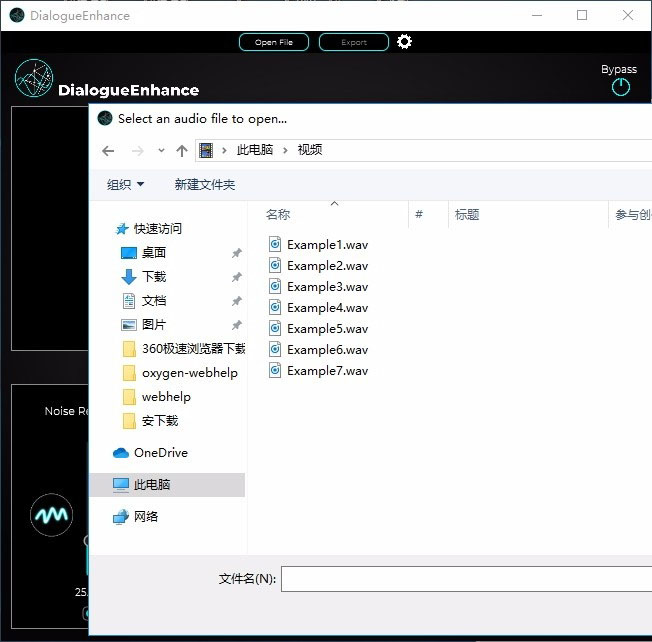Click the pin icon next to 图片
The image size is (652, 642).
pos(237,325)
